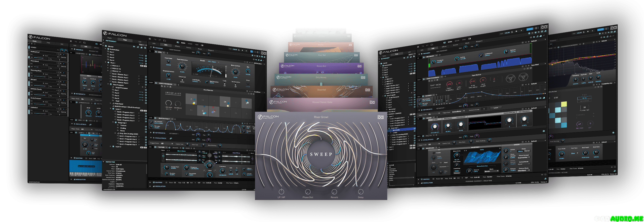Flip Enable switch in Wavetable oscillator

point(433,153)
